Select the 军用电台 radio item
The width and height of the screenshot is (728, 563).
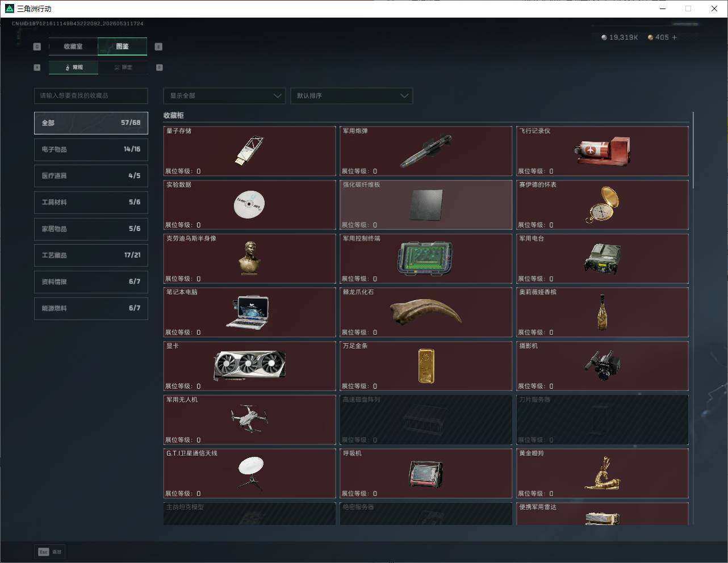point(603,259)
